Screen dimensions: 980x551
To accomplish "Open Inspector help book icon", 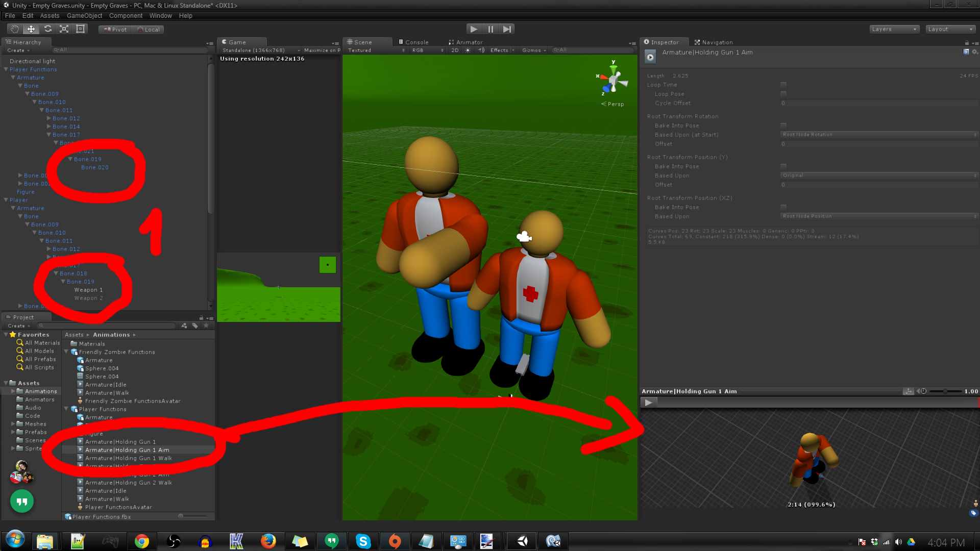I will coord(966,52).
